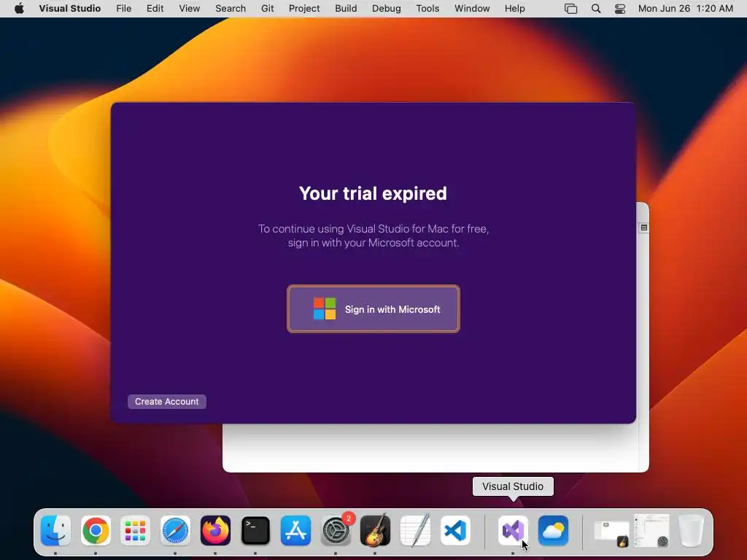Open Launchpad from the Dock
747x560 pixels.
point(135,531)
